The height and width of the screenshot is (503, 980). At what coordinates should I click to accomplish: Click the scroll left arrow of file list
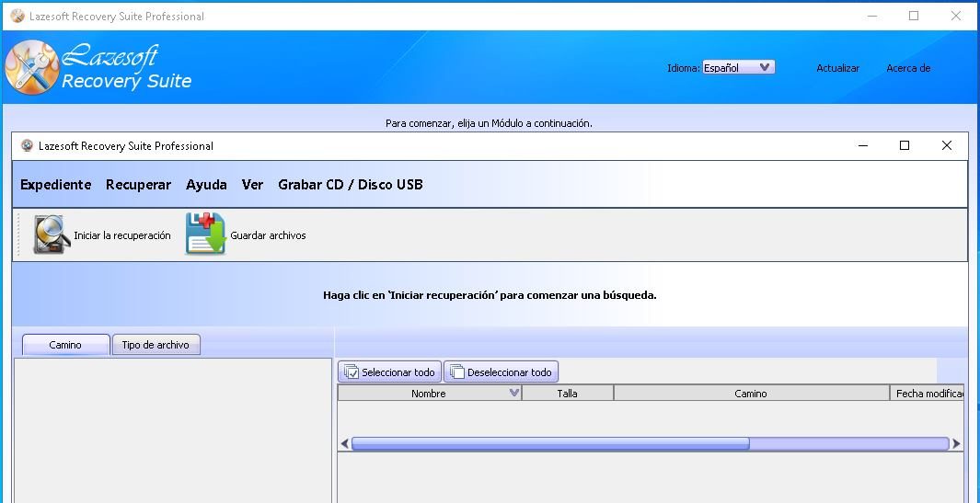coord(344,443)
